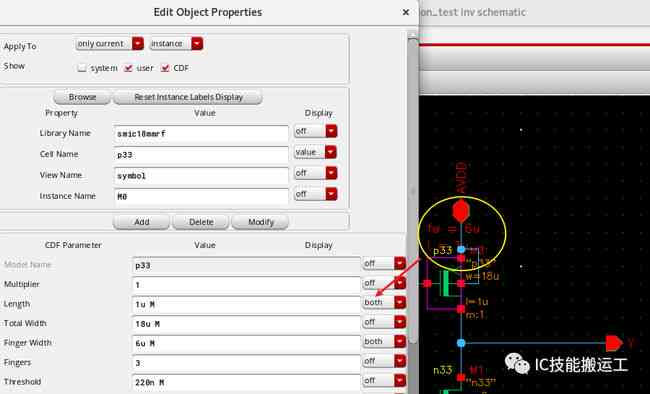Screen dimensions: 650x394
Task: Click the blue wire junction near p33 label
Action: point(461,250)
